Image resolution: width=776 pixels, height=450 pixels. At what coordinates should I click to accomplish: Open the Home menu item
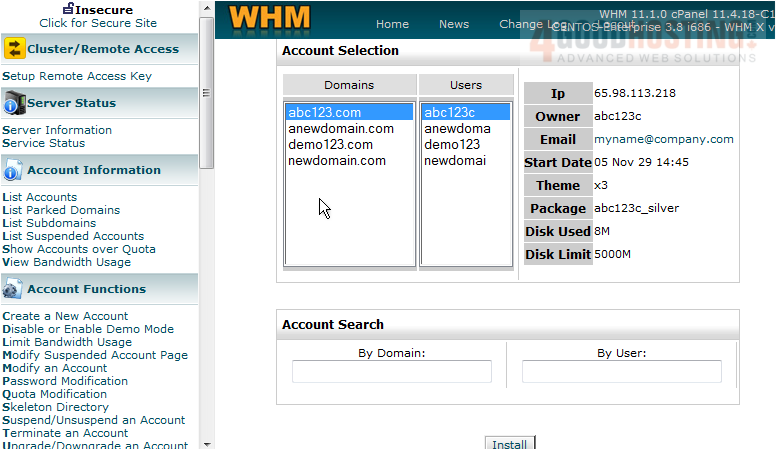pyautogui.click(x=392, y=24)
